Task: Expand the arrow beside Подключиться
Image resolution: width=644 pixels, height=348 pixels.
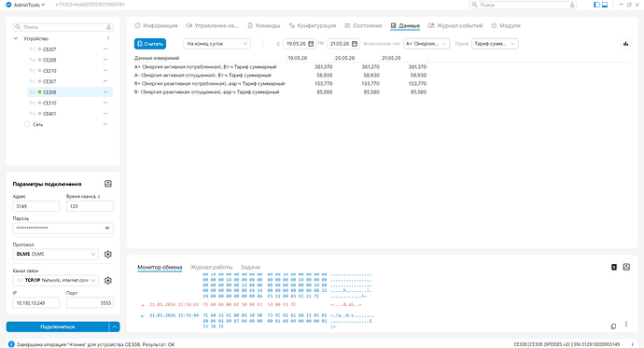Action: pyautogui.click(x=115, y=327)
